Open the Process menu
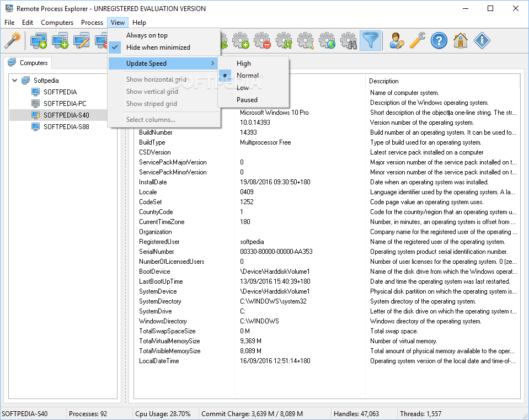This screenshot has width=529, height=420. point(92,23)
